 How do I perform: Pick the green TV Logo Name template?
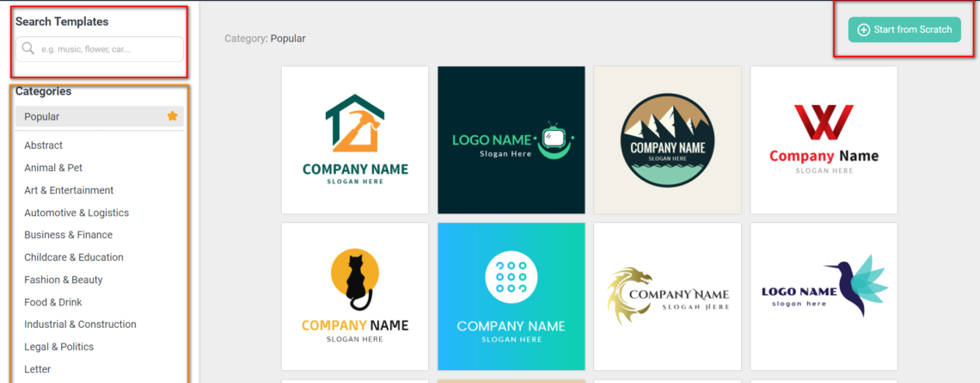click(511, 139)
